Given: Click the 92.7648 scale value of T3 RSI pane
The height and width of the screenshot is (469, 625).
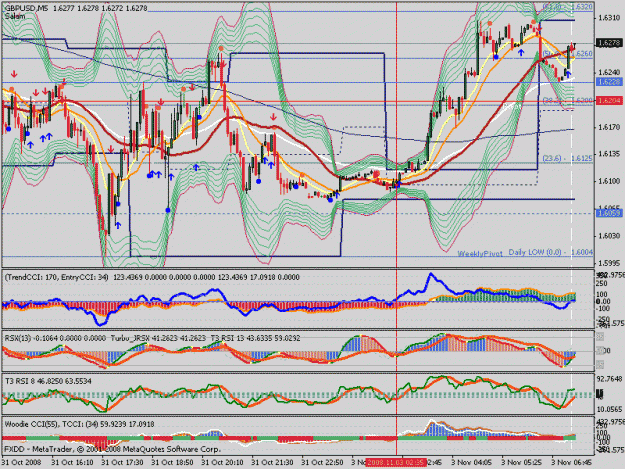Looking at the screenshot, I should 609,378.
